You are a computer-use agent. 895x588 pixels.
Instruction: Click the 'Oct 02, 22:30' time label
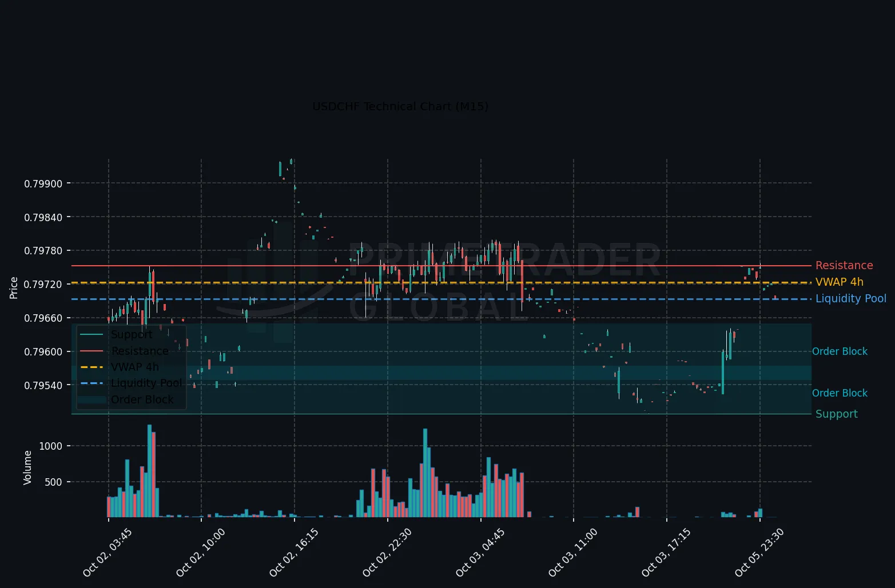pos(387,553)
